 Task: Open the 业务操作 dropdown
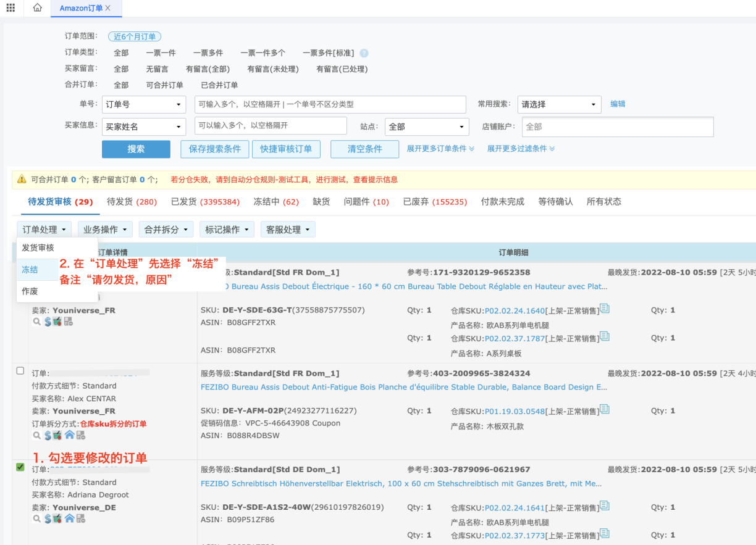(105, 230)
